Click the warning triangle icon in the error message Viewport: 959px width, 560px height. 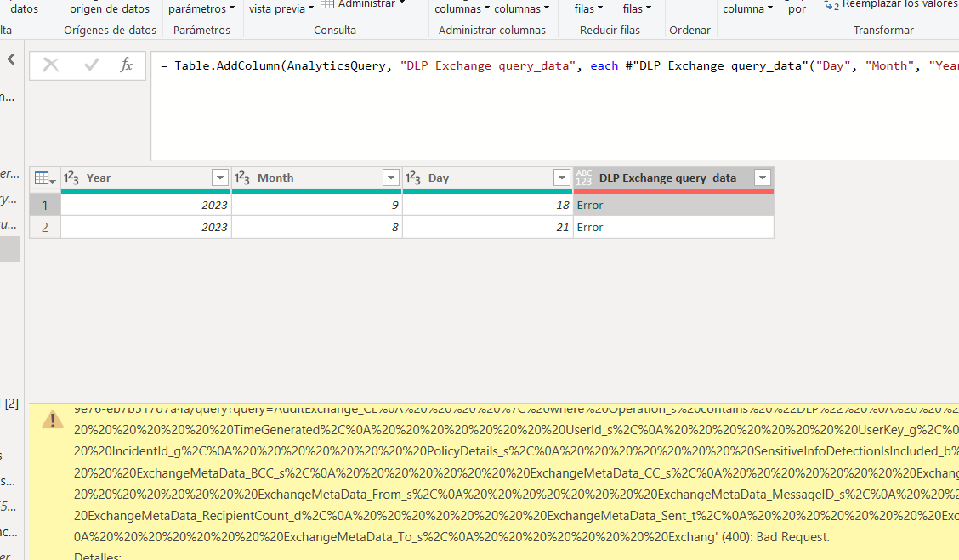(52, 420)
